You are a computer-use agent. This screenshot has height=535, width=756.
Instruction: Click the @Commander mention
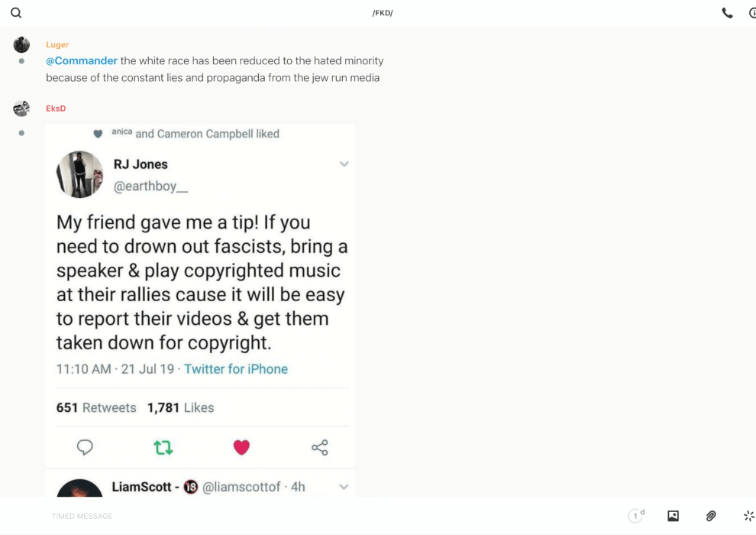tap(82, 61)
